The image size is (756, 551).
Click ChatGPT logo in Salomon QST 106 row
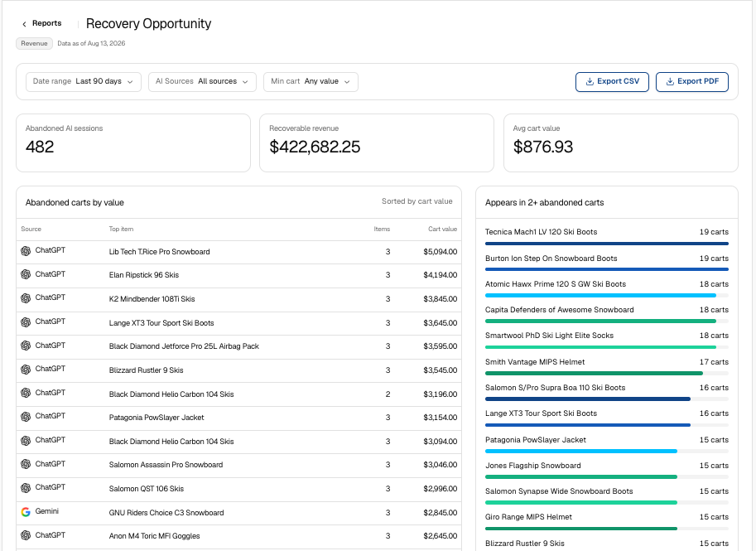coord(26,488)
